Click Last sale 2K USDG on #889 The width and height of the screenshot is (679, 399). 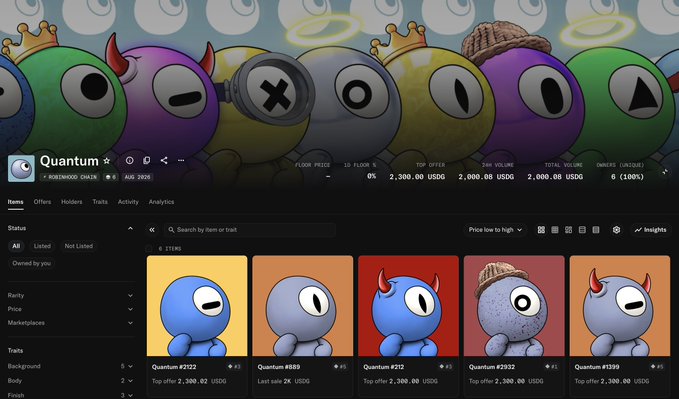(x=284, y=381)
